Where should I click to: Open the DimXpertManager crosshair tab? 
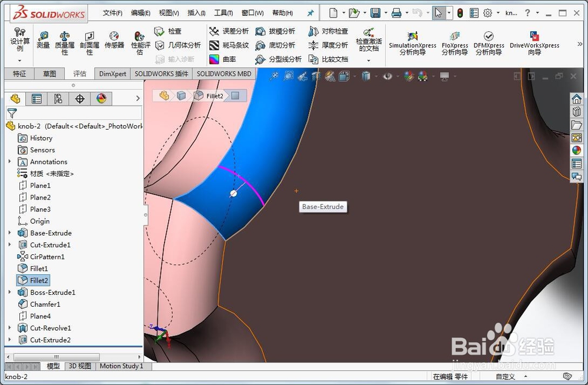point(79,99)
